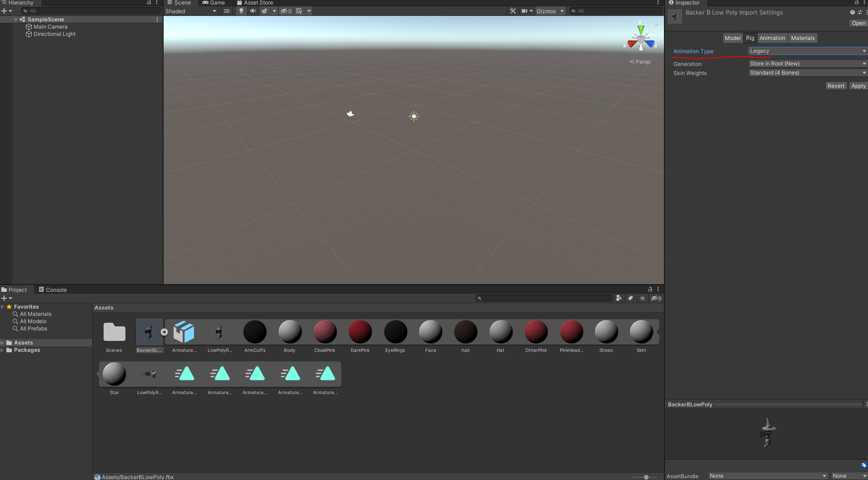The width and height of the screenshot is (868, 480).
Task: Toggle hidden objects visibility in Scene view
Action: (286, 11)
